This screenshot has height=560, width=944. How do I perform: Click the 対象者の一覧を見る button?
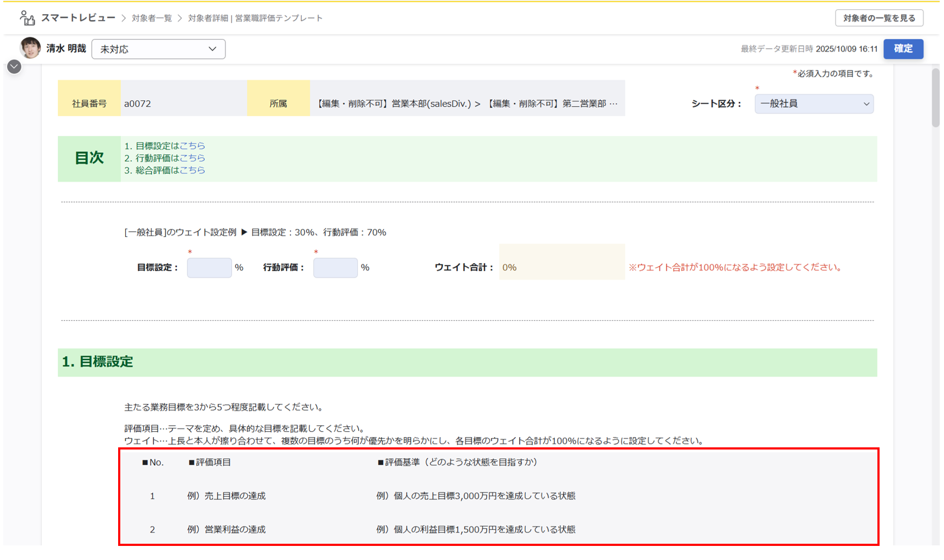878,18
